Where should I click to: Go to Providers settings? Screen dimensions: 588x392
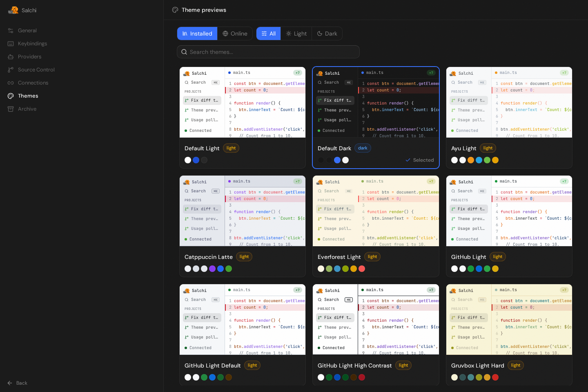(82, 57)
